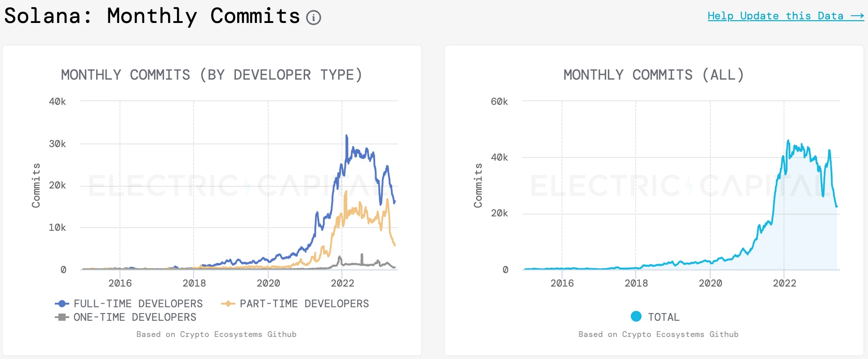This screenshot has height=359, width=868.
Task: Click the orange Part-Time Developers legend marker
Action: [228, 304]
